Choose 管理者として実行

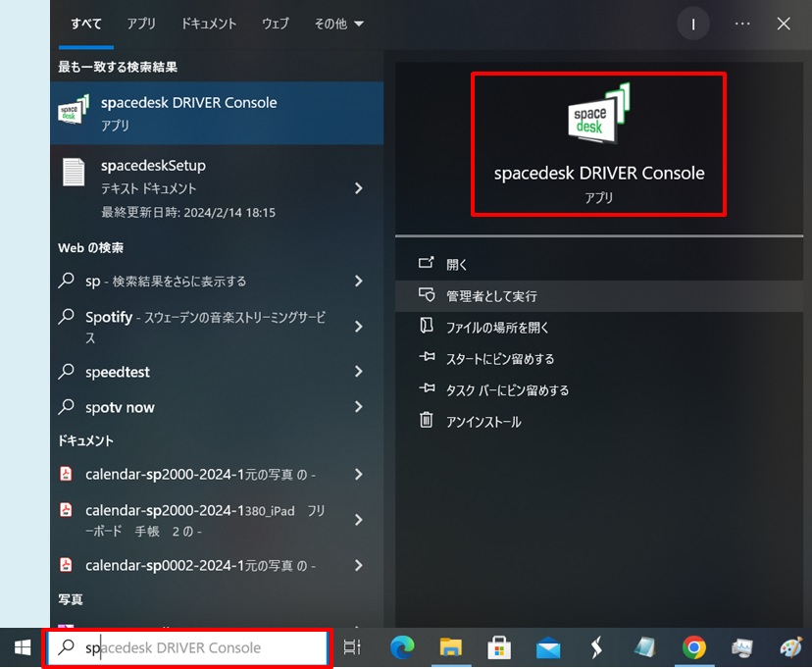[599, 296]
